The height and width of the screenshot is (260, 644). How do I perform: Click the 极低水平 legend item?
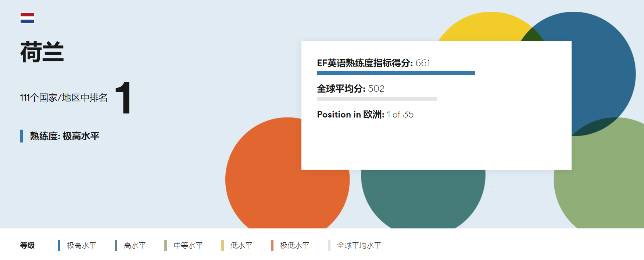(x=294, y=245)
